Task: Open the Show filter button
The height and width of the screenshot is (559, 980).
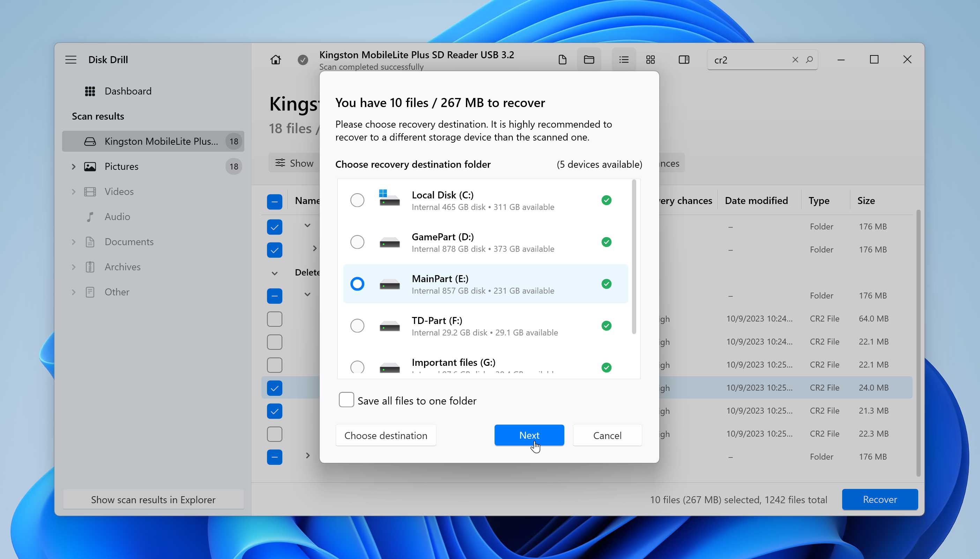Action: click(x=294, y=163)
